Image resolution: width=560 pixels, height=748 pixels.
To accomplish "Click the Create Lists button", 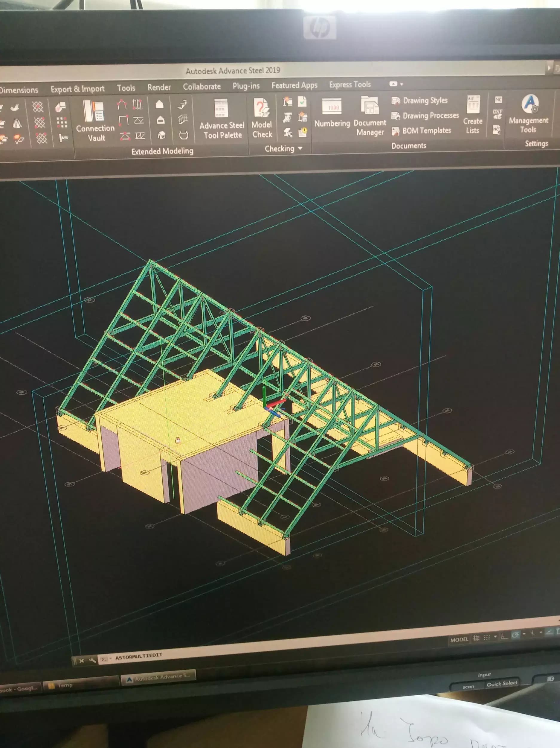I will (472, 114).
